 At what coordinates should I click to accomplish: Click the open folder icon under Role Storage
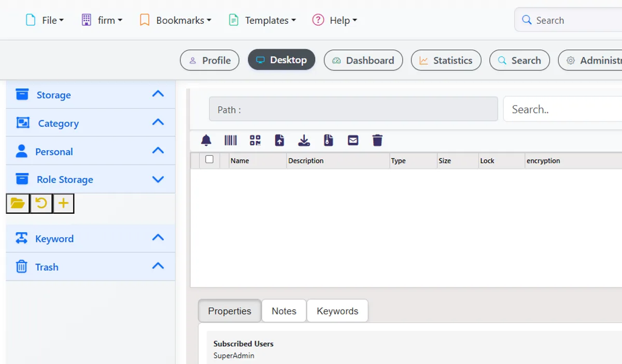18,203
